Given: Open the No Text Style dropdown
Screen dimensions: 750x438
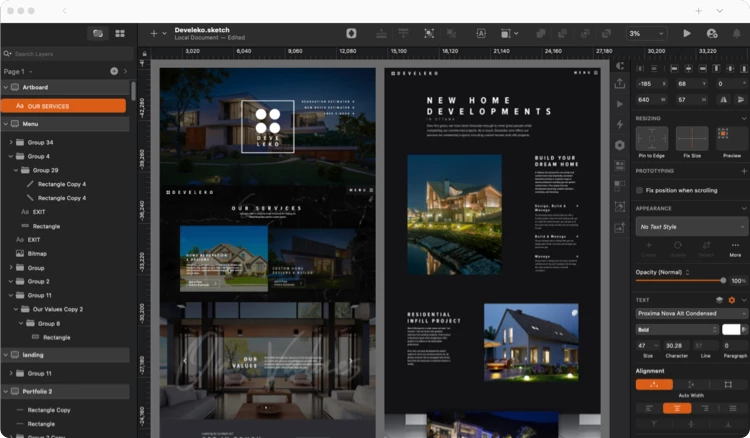Looking at the screenshot, I should [689, 227].
